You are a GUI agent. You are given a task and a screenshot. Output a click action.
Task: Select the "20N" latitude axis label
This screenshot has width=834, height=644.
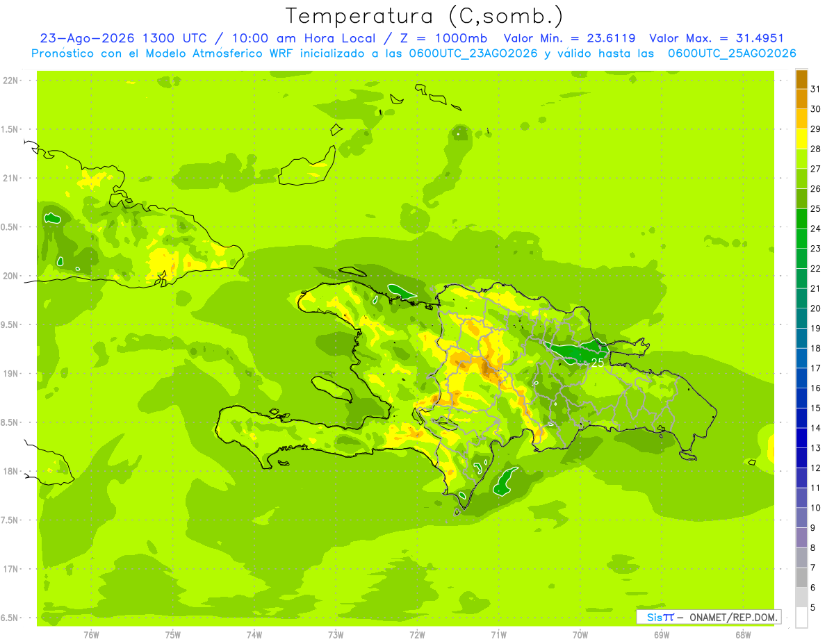click(10, 276)
